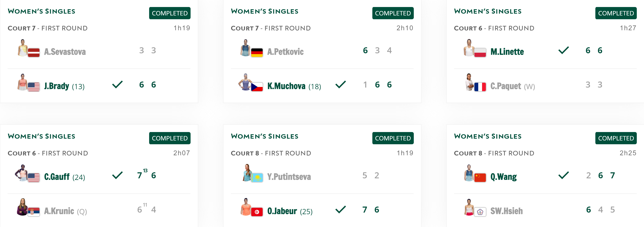
Task: Click the COMPLETED badge on Wang–Hsieh match
Action: (616, 138)
